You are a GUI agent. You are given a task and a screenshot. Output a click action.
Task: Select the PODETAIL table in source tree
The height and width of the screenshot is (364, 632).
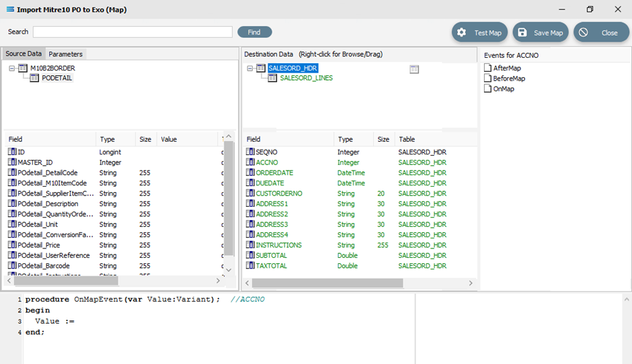[x=57, y=78]
